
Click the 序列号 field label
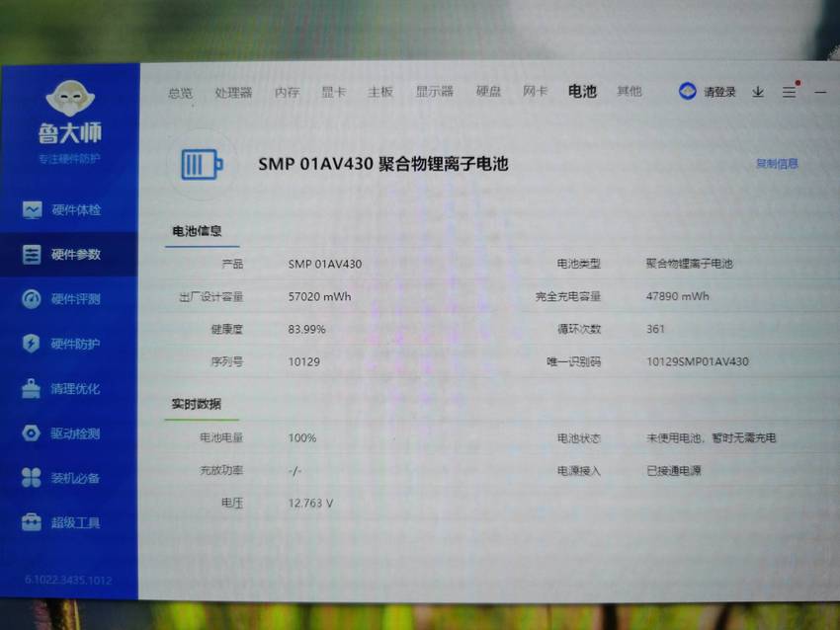click(x=226, y=361)
